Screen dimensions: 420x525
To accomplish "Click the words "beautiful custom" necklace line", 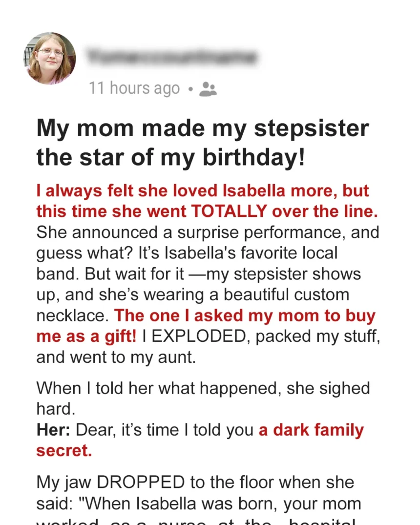I will 286,294.
